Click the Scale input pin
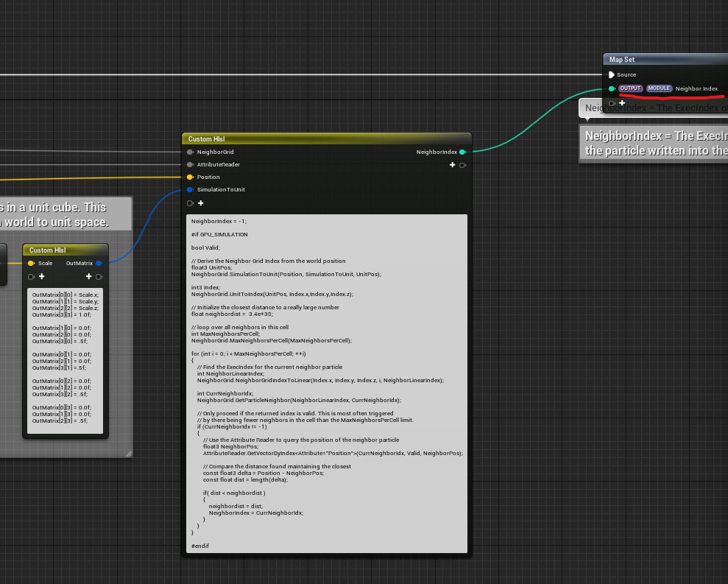Image resolution: width=728 pixels, height=584 pixels. click(x=31, y=263)
